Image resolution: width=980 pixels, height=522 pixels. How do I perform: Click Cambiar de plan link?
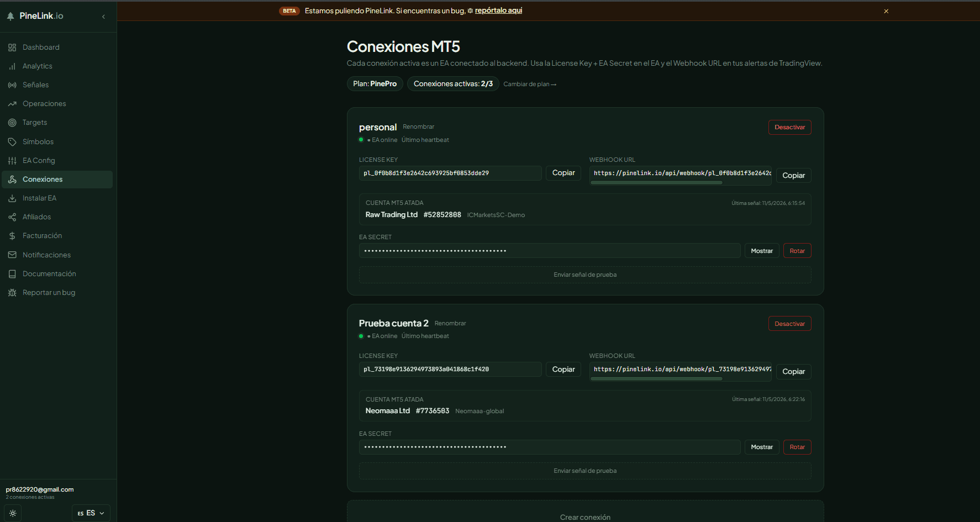pos(530,84)
